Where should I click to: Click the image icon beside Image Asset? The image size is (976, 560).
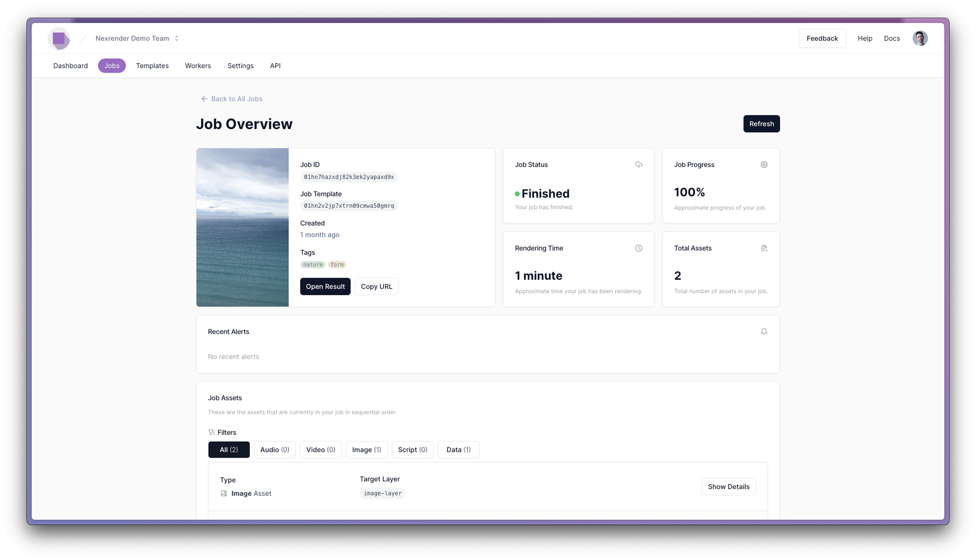(x=224, y=493)
